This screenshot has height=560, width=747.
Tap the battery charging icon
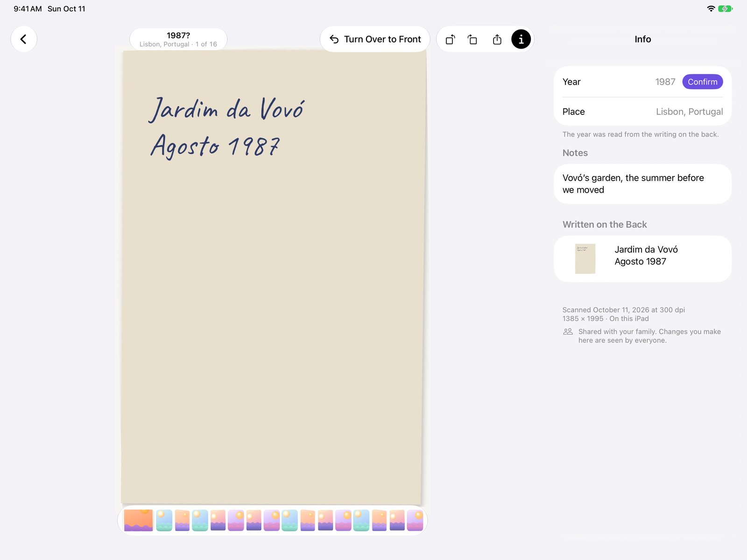[725, 8]
